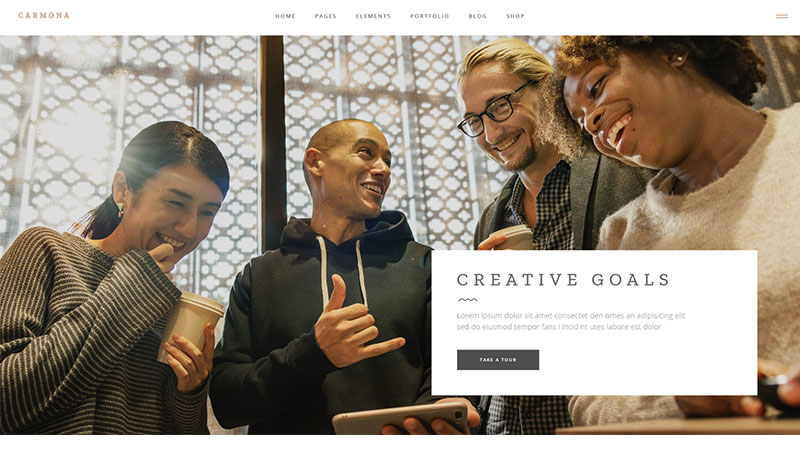Visit the SHOP page

[515, 16]
